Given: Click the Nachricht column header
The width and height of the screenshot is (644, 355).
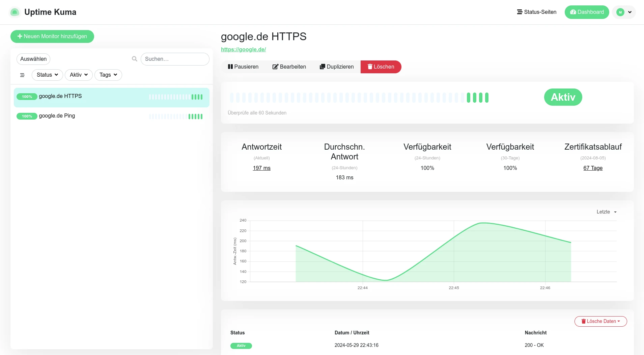Looking at the screenshot, I should point(535,333).
